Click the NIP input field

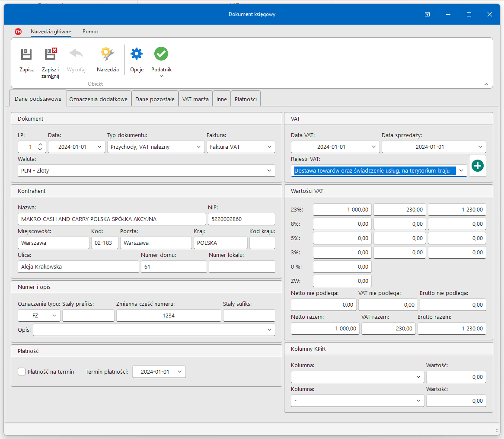coord(241,219)
